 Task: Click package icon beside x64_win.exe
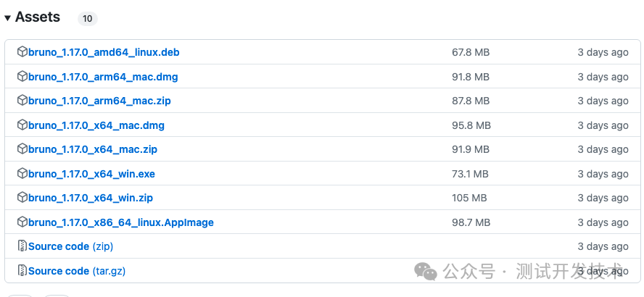[22, 174]
